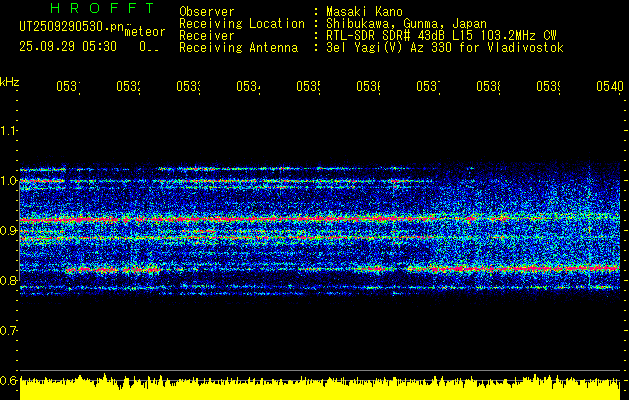Viewport: 629px width, 400px height.
Task: Click the Receiver label
Action: coord(207,35)
